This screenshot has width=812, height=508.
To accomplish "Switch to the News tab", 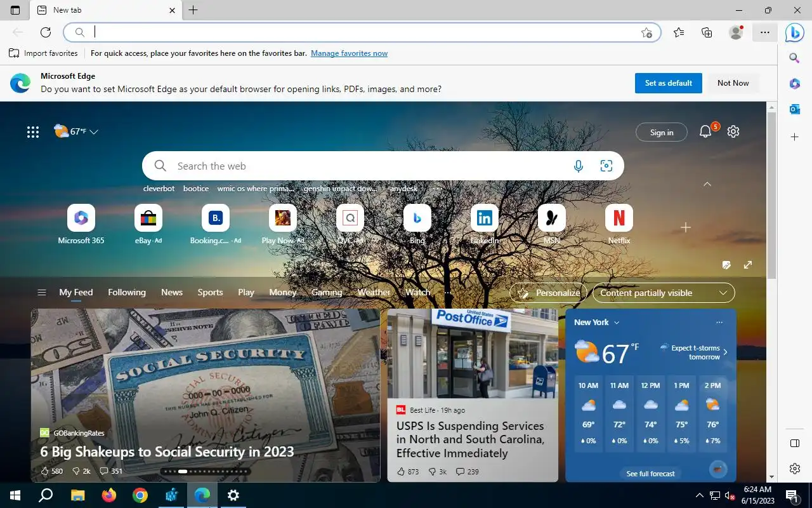I will 172,292.
